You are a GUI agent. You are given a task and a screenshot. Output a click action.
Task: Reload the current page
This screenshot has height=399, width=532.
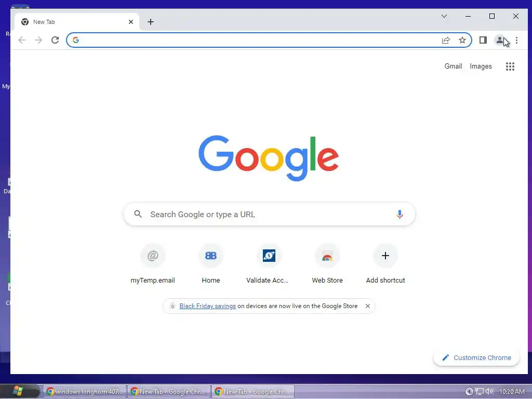click(x=55, y=40)
